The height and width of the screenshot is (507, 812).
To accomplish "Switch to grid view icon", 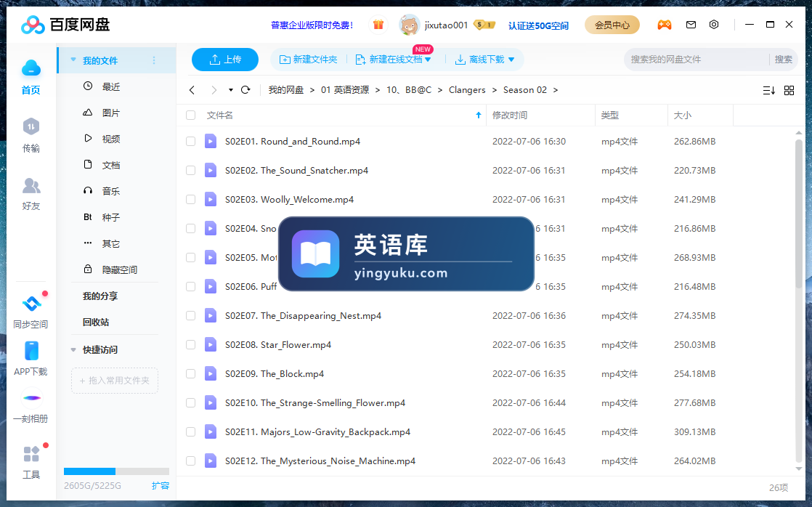I will [x=789, y=91].
